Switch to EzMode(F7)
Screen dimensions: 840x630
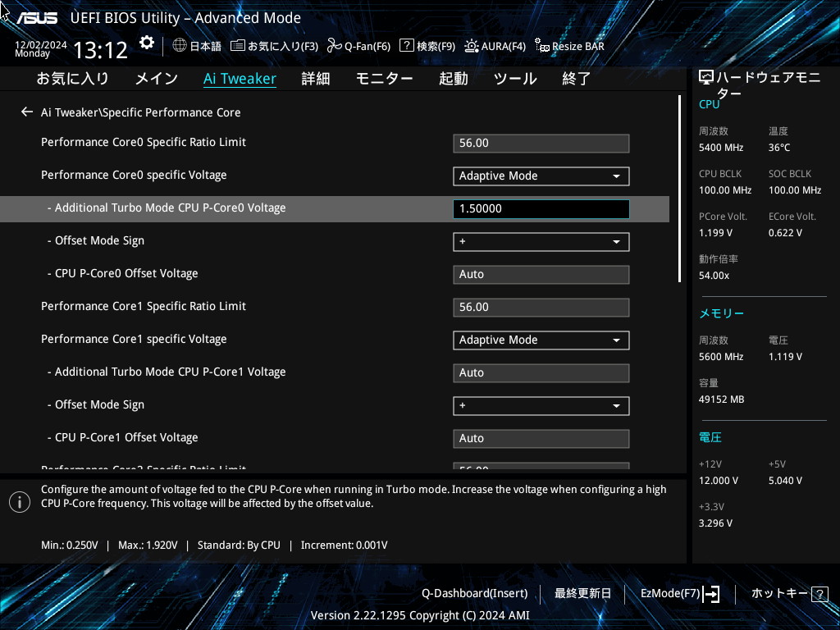tap(670, 593)
